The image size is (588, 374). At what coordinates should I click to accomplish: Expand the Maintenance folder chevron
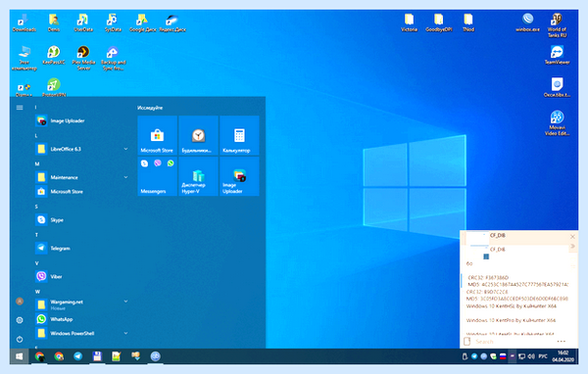click(125, 177)
